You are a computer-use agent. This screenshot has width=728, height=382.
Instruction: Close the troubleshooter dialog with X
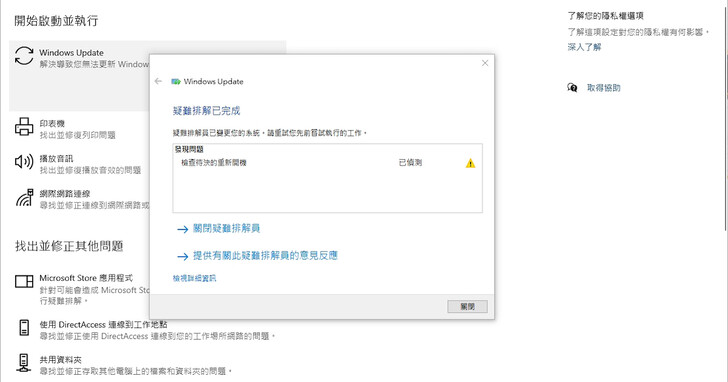tap(485, 63)
